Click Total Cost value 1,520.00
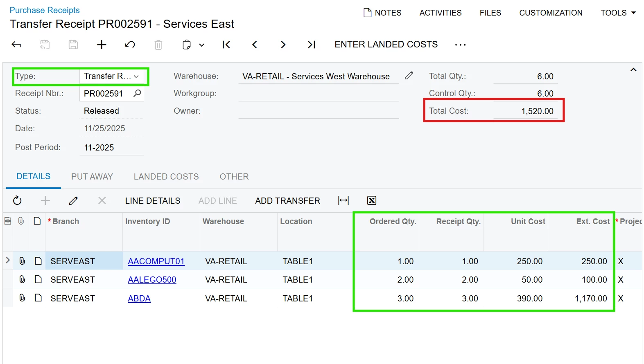The image size is (644, 364). point(537,111)
